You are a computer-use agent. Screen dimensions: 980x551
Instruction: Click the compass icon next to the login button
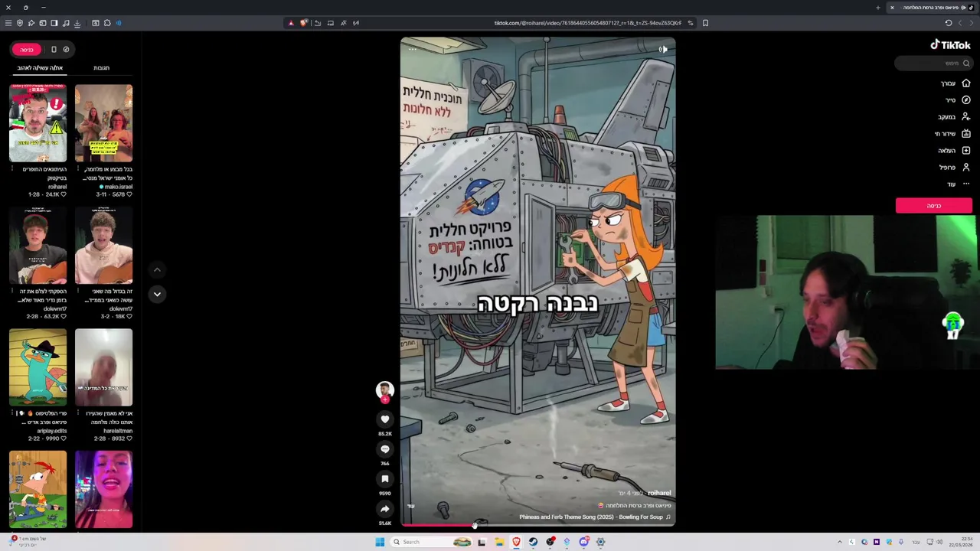coord(66,50)
